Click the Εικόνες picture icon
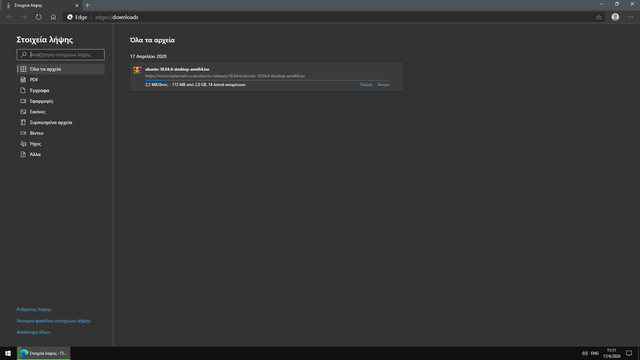This screenshot has height=360, width=640. pyautogui.click(x=23, y=111)
